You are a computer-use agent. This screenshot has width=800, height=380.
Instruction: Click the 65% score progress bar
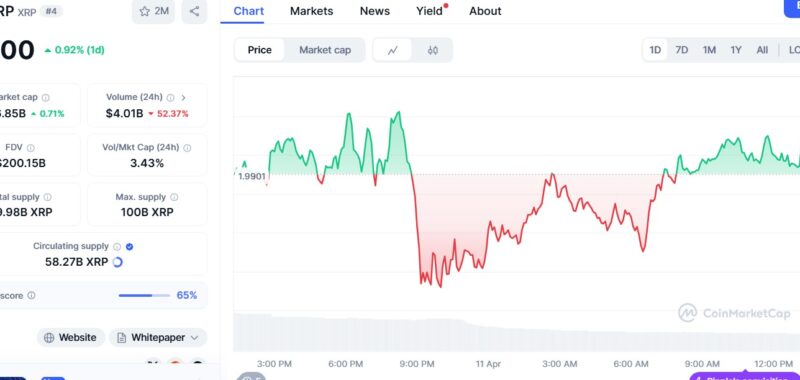tap(144, 295)
